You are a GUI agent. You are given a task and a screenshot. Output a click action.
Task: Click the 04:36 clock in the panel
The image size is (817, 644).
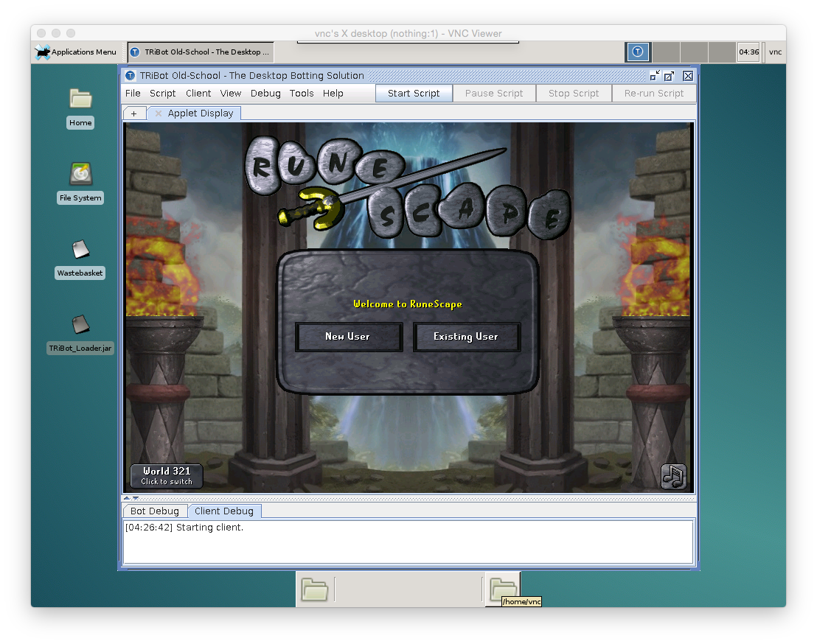pyautogui.click(x=748, y=52)
